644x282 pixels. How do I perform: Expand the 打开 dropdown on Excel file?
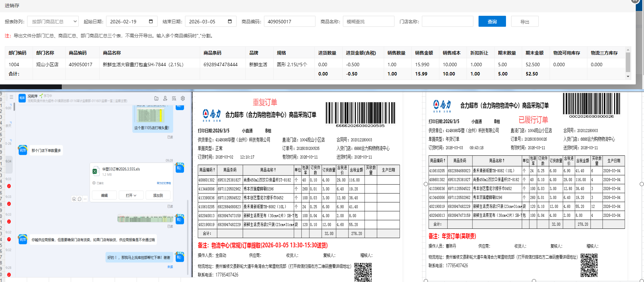click(x=131, y=195)
